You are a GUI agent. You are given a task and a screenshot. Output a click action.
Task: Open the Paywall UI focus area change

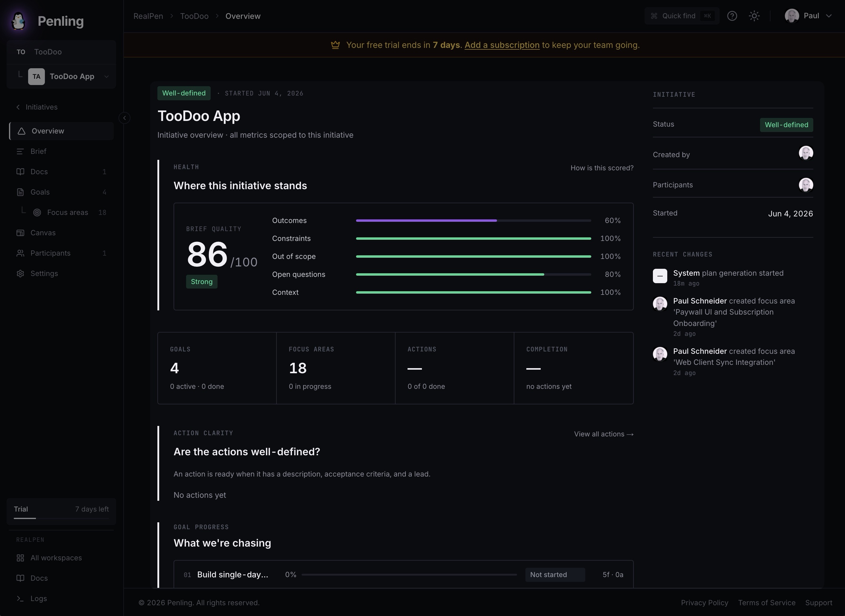tap(732, 317)
